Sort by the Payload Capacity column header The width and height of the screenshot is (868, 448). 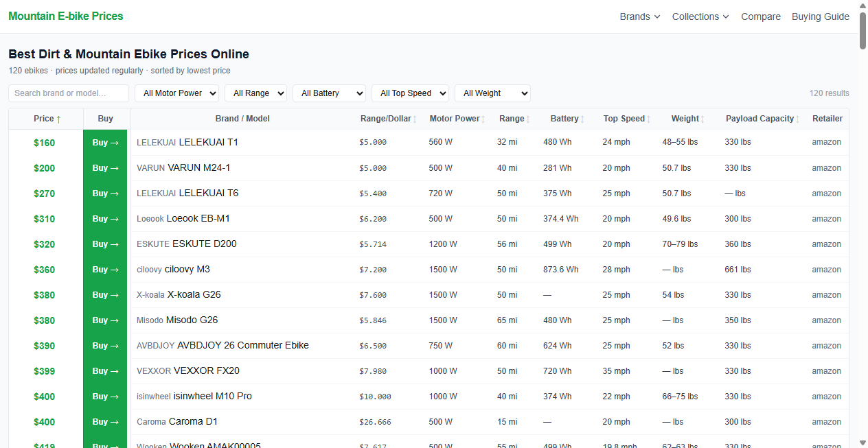click(x=763, y=119)
